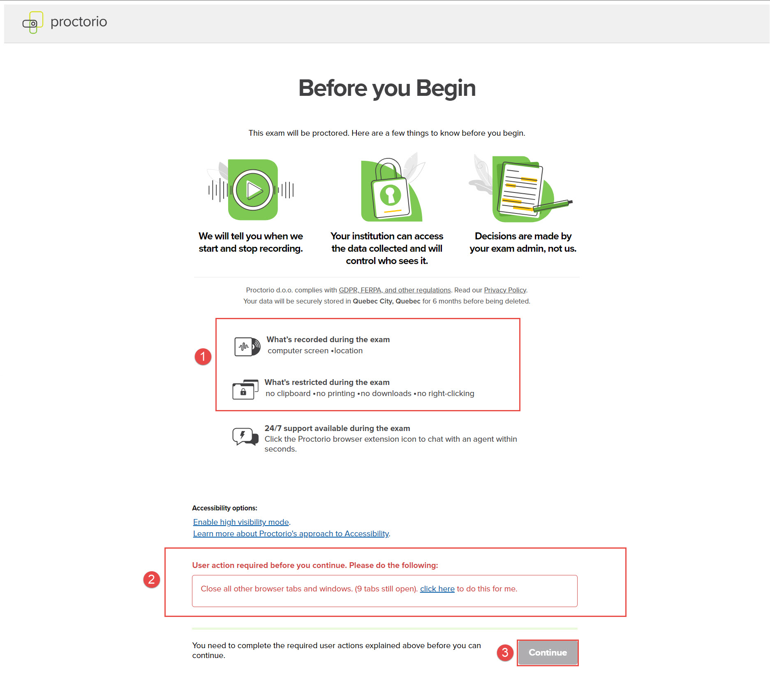This screenshot has height=700, width=770.
Task: Click the highlighted document illustration
Action: coord(521,188)
